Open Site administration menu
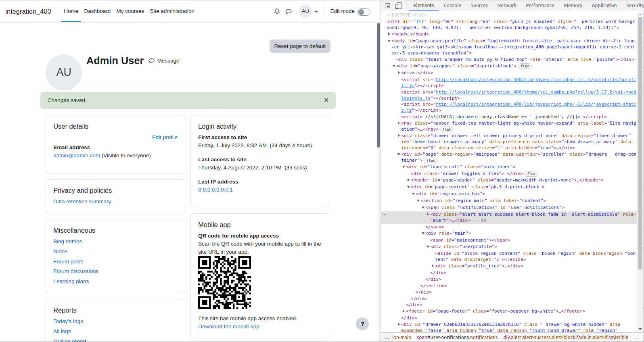The width and height of the screenshot is (644, 342). tap(172, 11)
